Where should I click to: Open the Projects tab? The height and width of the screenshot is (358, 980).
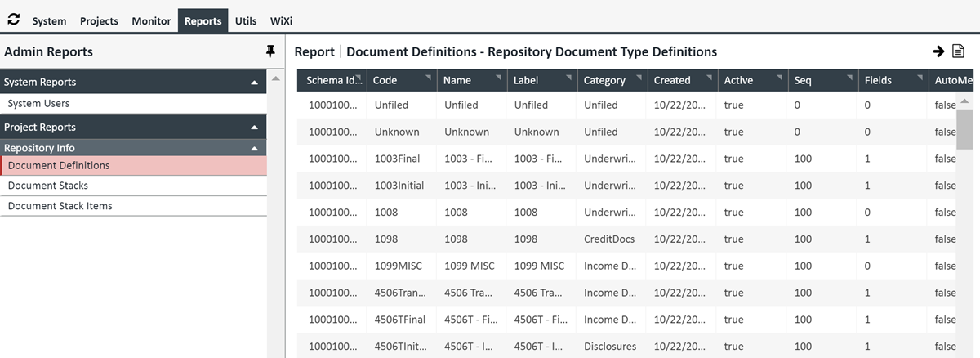click(99, 21)
